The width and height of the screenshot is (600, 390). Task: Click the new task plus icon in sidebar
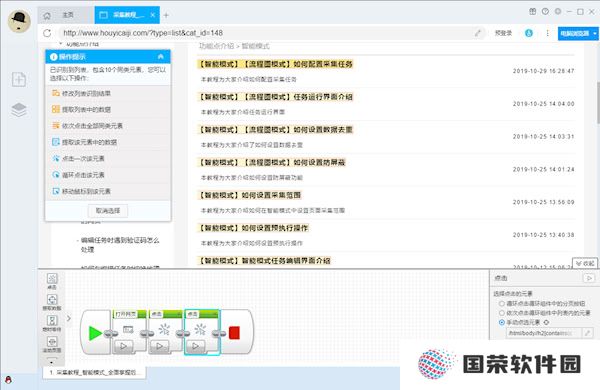tap(19, 79)
